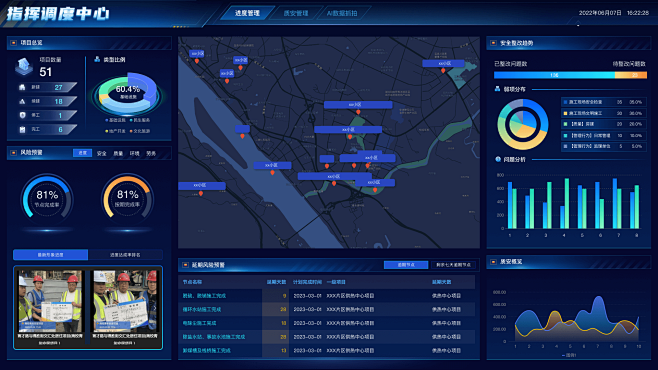Click the shield icon beside count 1

[x=22, y=115]
